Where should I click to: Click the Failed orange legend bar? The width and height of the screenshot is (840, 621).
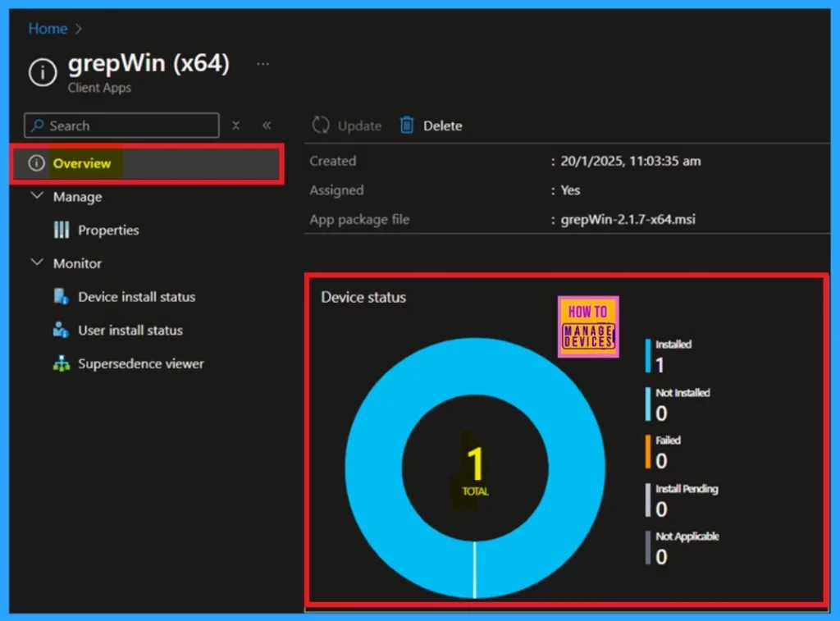pyautogui.click(x=648, y=452)
